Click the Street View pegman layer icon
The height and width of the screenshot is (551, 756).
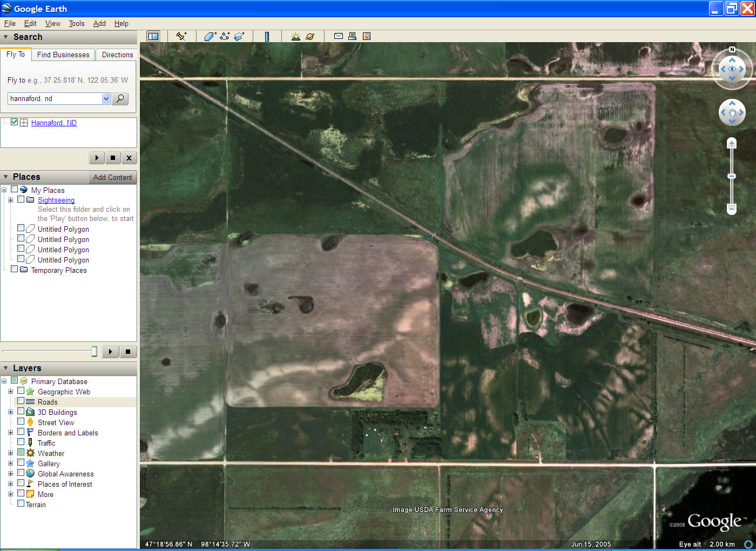pos(30,422)
